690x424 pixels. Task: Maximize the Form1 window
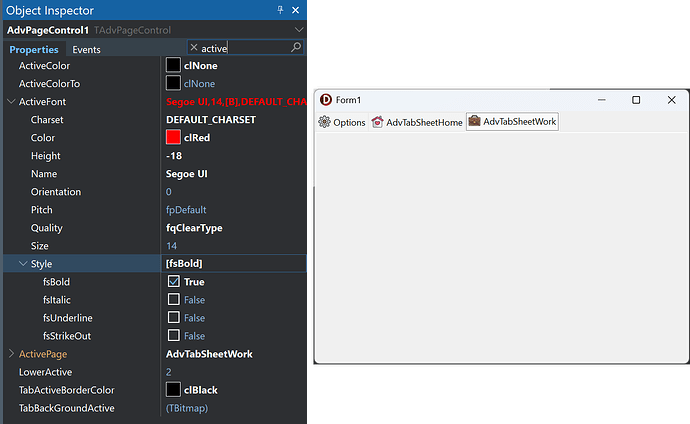pyautogui.click(x=636, y=100)
